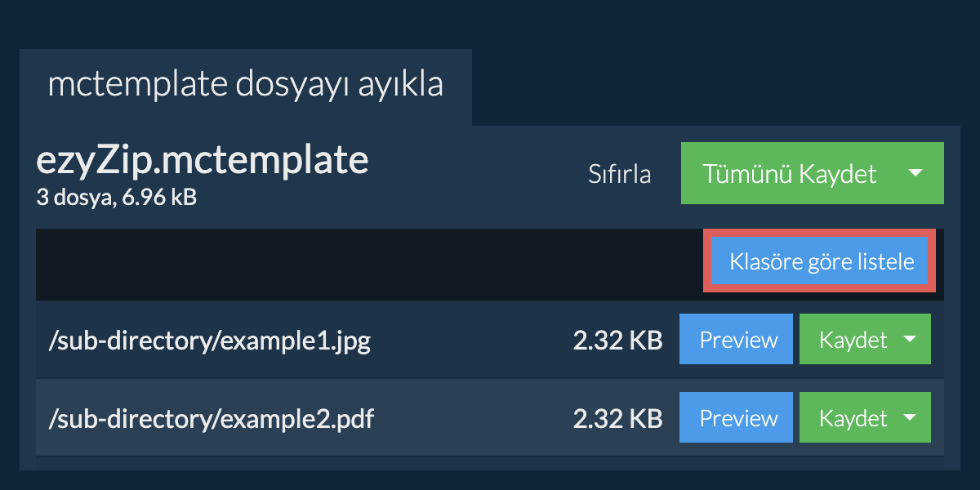Select the /sub-directory/example1.jpg file name
Viewport: 980px width, 490px height.
210,340
